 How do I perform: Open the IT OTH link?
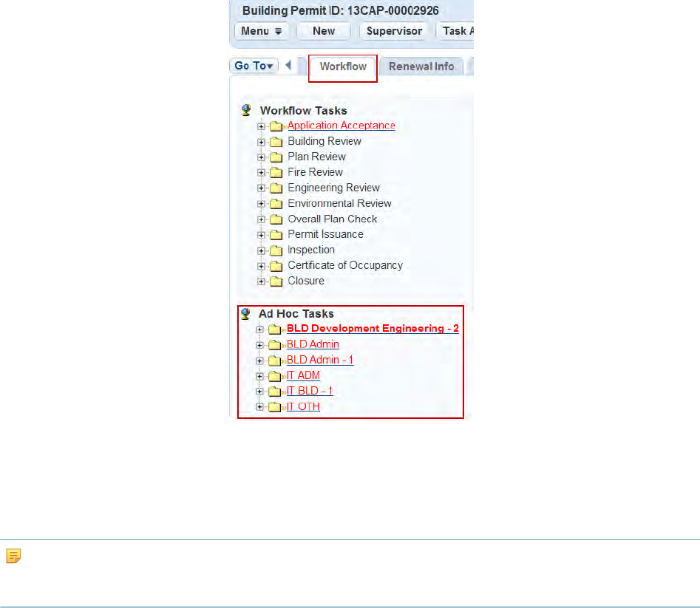coord(303,406)
